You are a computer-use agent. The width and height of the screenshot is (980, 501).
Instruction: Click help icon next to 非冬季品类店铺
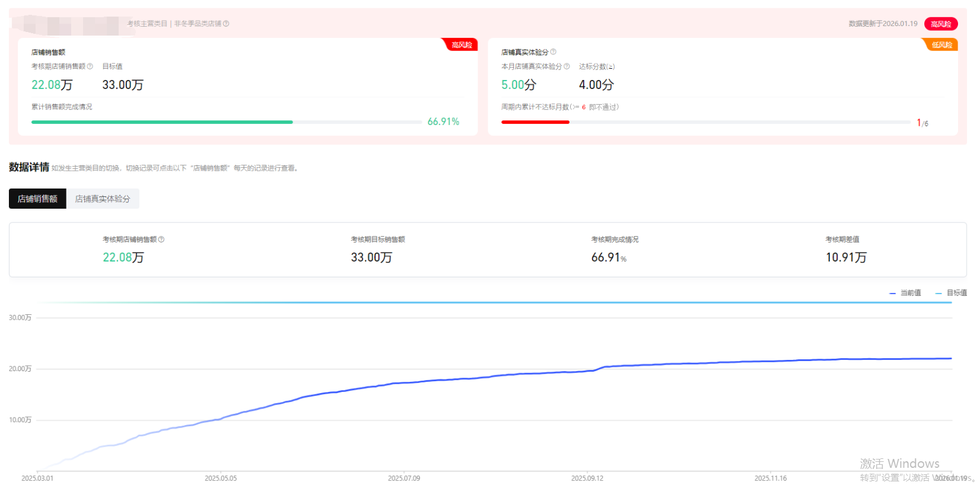[x=226, y=24]
